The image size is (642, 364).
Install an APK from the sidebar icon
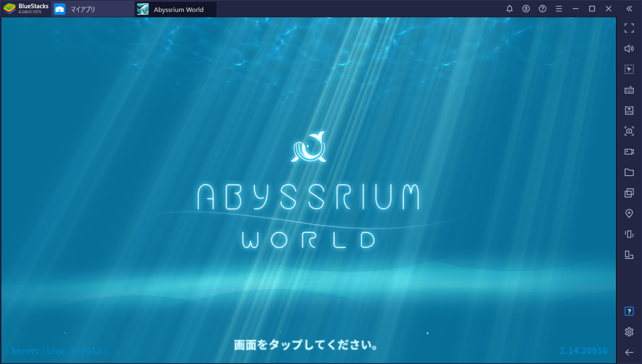(x=629, y=110)
